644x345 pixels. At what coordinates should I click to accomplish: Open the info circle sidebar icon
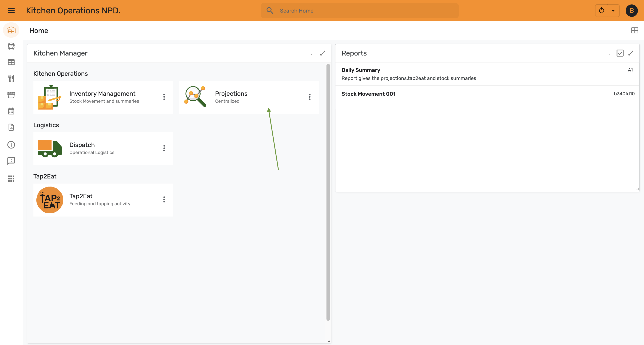coord(11,145)
